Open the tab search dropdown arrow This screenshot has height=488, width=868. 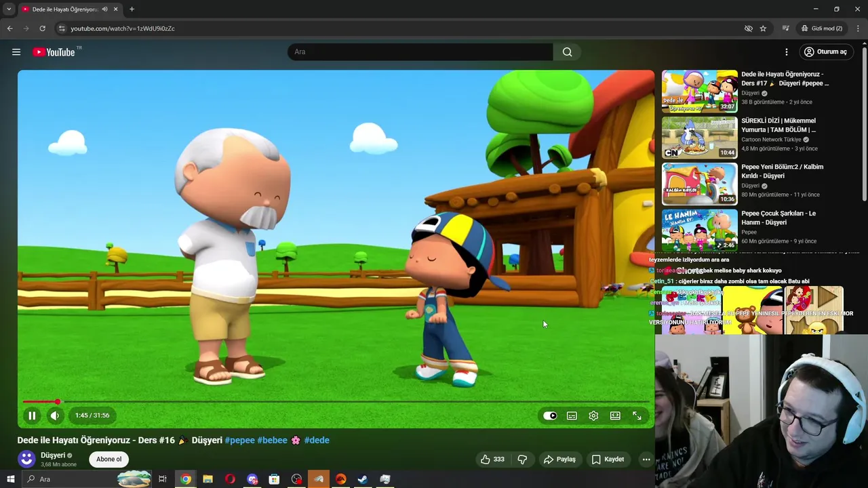pyautogui.click(x=9, y=9)
